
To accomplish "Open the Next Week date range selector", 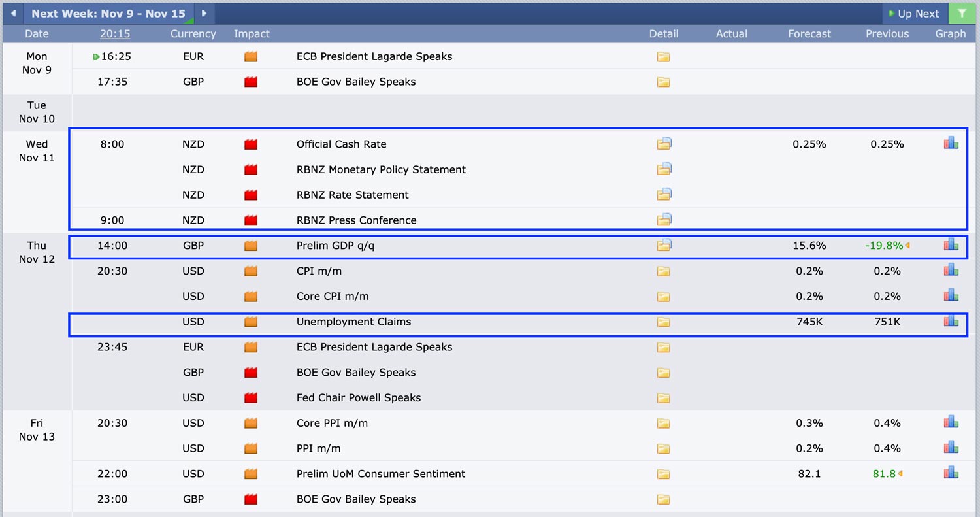I will click(108, 14).
